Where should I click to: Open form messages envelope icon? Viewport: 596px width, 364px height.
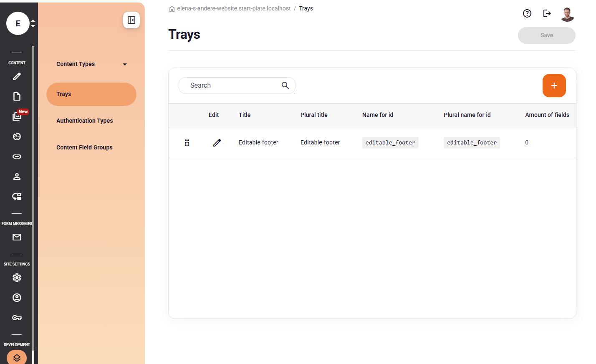(x=17, y=238)
